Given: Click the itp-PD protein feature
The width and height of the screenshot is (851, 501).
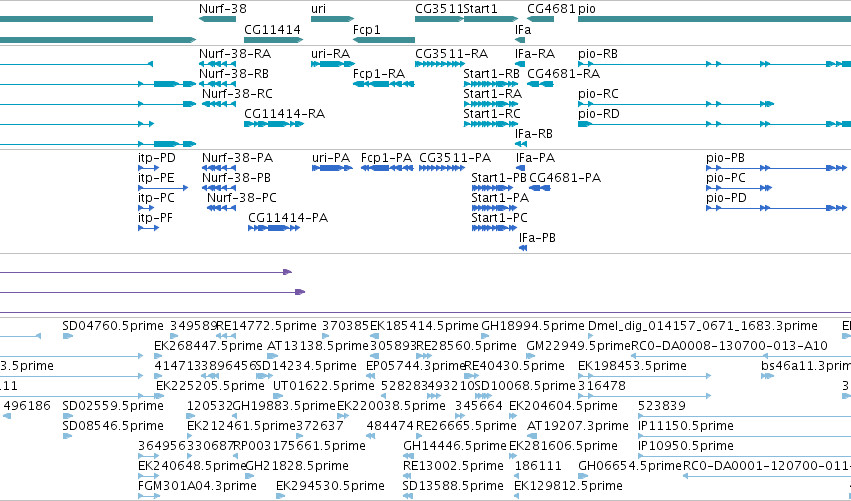Looking at the screenshot, I should point(149,168).
